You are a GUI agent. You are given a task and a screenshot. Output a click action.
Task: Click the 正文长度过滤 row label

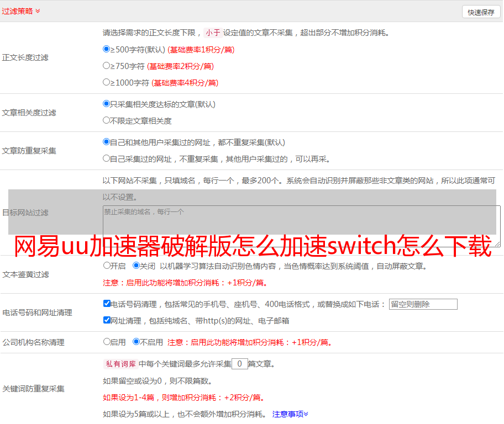pyautogui.click(x=25, y=57)
